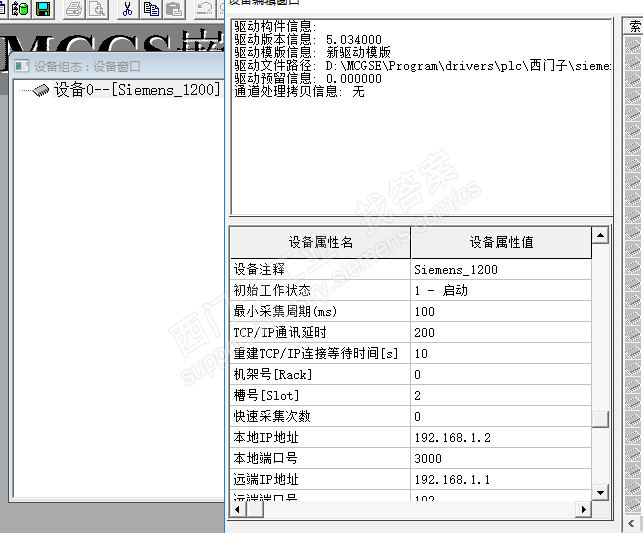Click the 驱动模版信息 新驱动模版 line
643x533 pixels.
312,52
